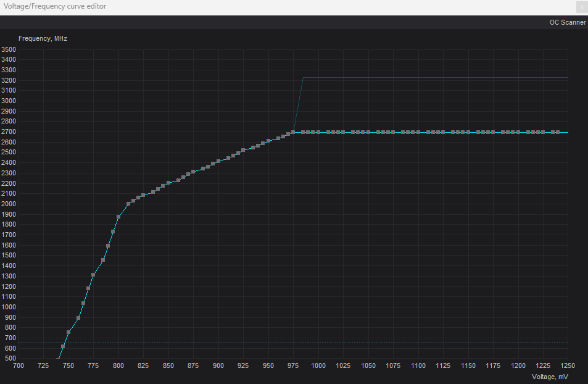Select curve point at 925 mV, about 2520 MHz
The width and height of the screenshot is (588, 384).
[x=243, y=150]
